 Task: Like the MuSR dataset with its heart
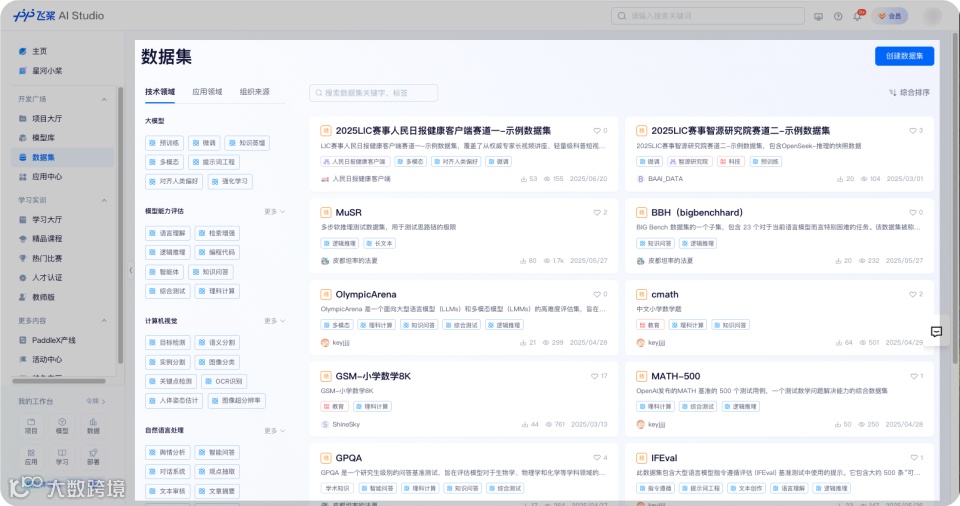pos(597,213)
